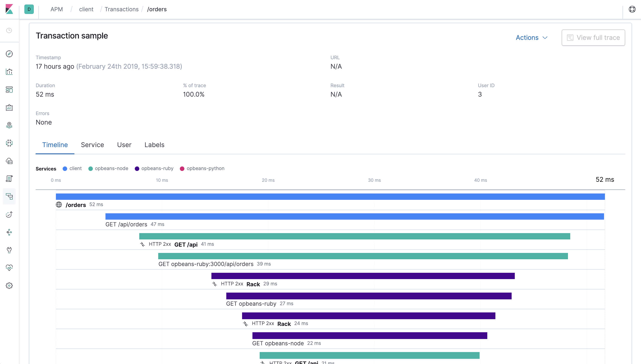Switch to the Labels tab
This screenshot has height=364, width=641.
(155, 144)
